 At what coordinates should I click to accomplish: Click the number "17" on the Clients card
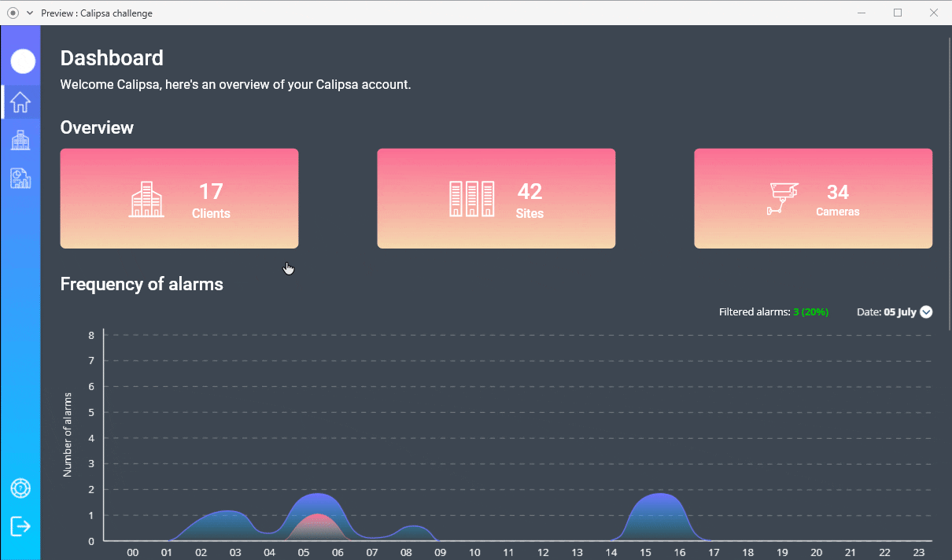[211, 192]
